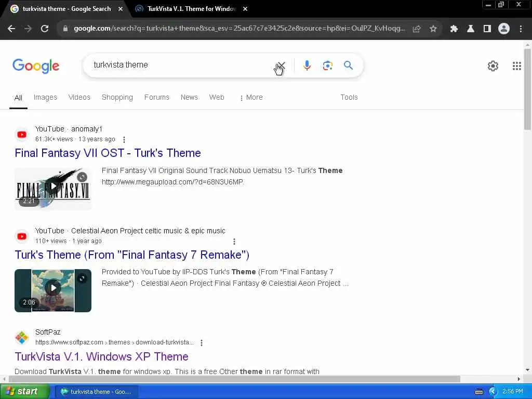Click the scroll right arrow on horizontal scrollbar
Screen dimensions: 532x399
tap(519, 379)
